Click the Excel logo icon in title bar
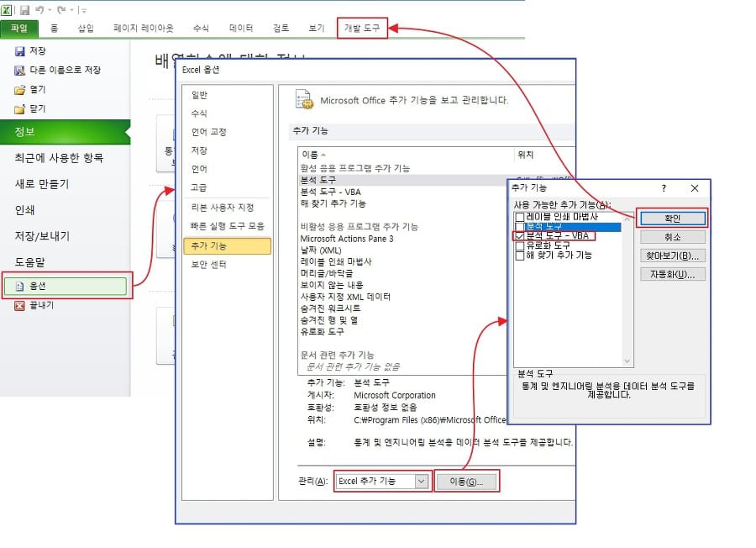The image size is (756, 548). (x=6, y=9)
